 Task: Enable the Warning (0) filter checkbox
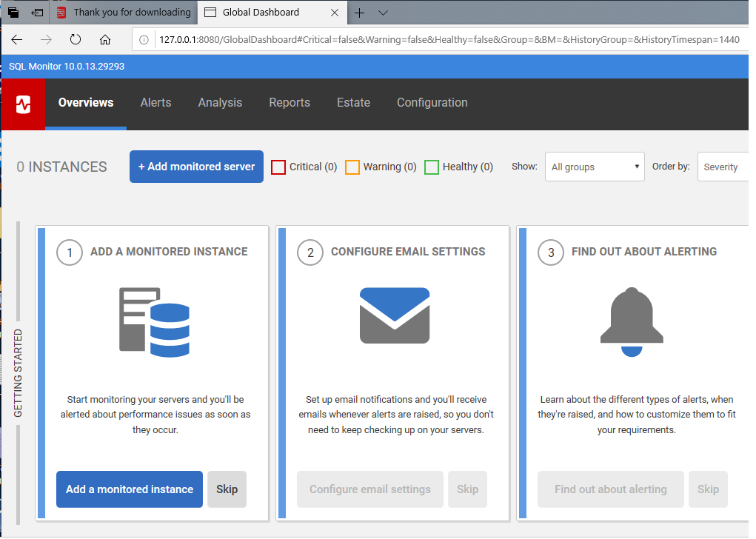point(352,167)
